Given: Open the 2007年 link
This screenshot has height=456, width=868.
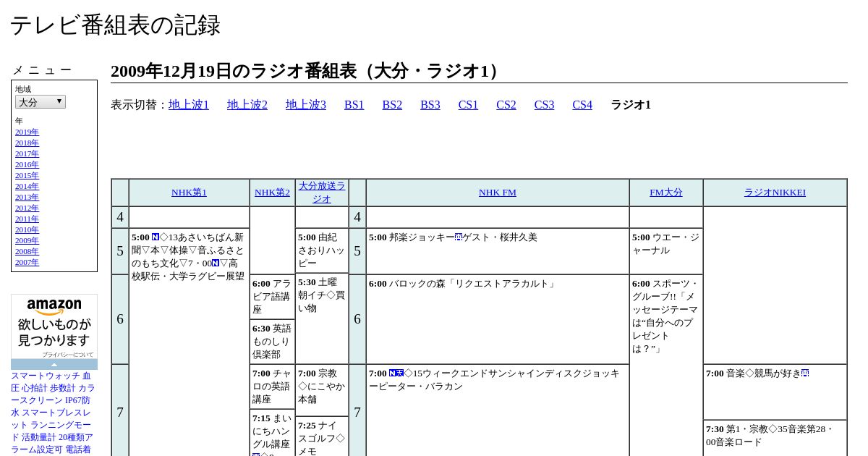Looking at the screenshot, I should (27, 263).
